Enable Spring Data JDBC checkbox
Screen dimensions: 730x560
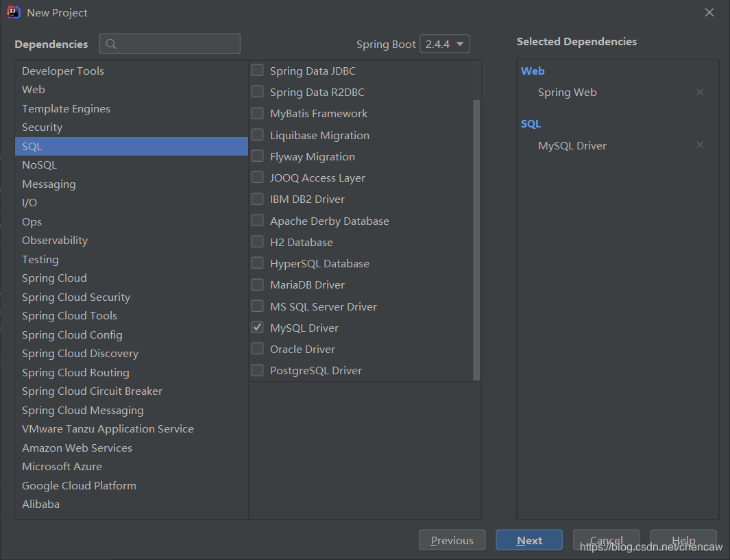(258, 71)
